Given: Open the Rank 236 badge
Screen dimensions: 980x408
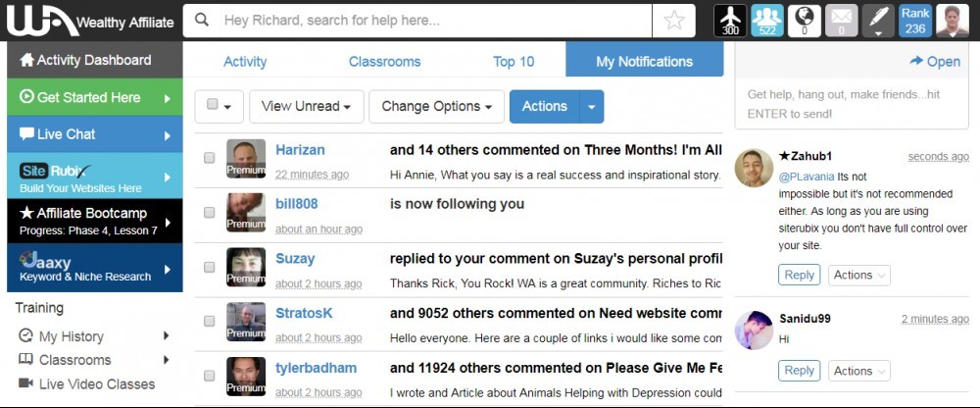Looking at the screenshot, I should (915, 21).
